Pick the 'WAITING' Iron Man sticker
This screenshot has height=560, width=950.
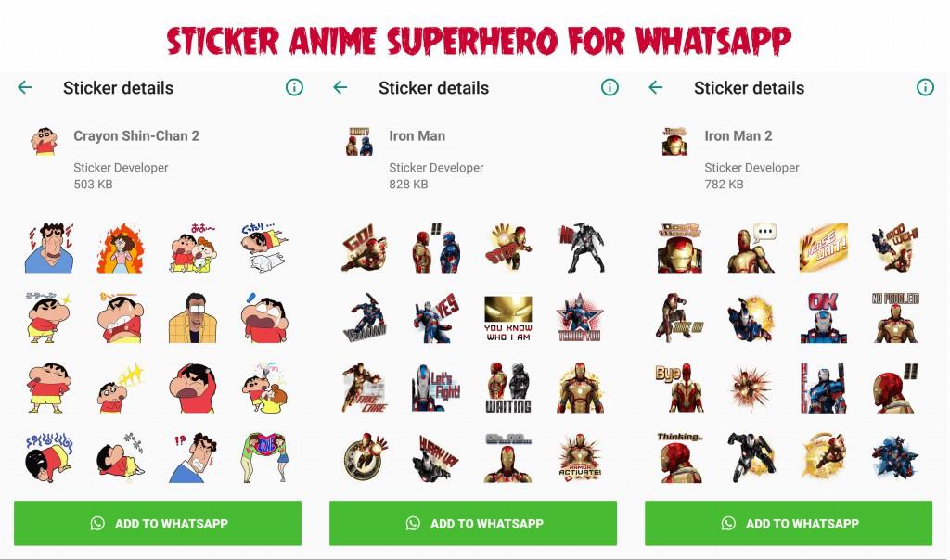point(508,388)
